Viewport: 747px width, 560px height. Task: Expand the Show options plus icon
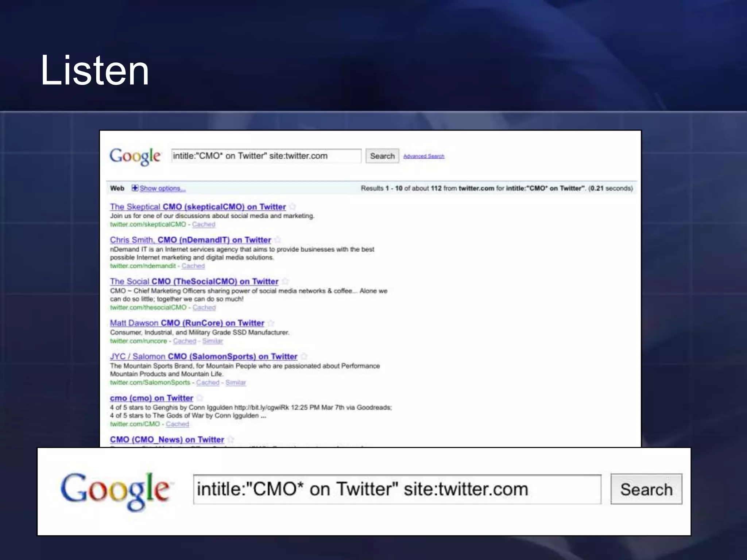(135, 188)
